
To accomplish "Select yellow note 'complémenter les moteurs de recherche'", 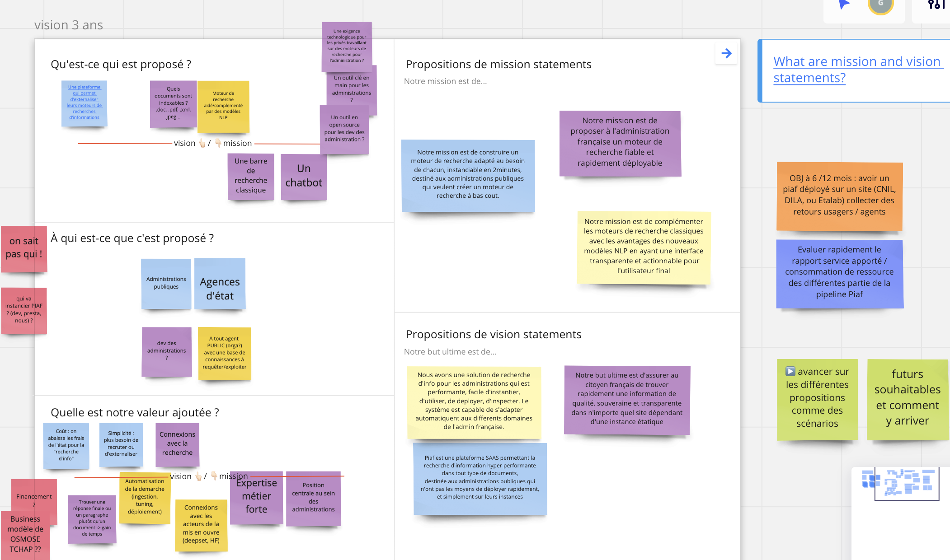I will (644, 247).
